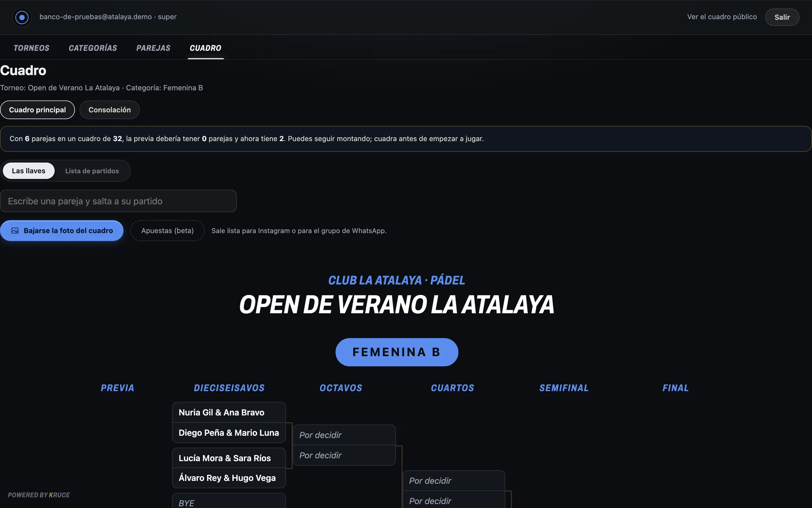The height and width of the screenshot is (508, 812).
Task: Open Apuestas (beta)
Action: click(x=167, y=231)
